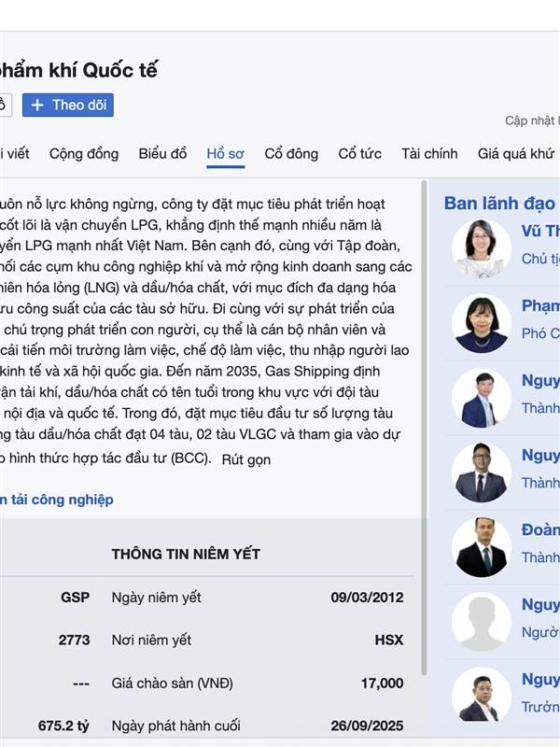Click the Giá chào sàn (VNĐ) label

(173, 684)
